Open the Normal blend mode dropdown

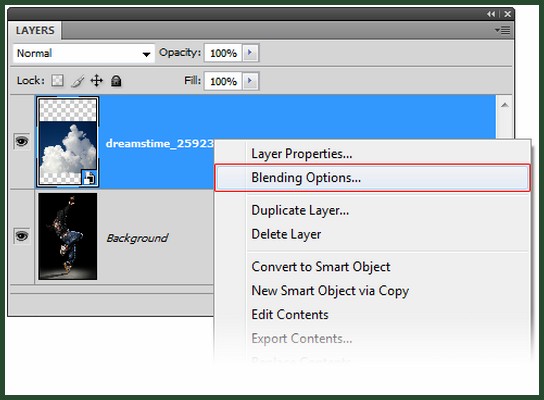84,53
